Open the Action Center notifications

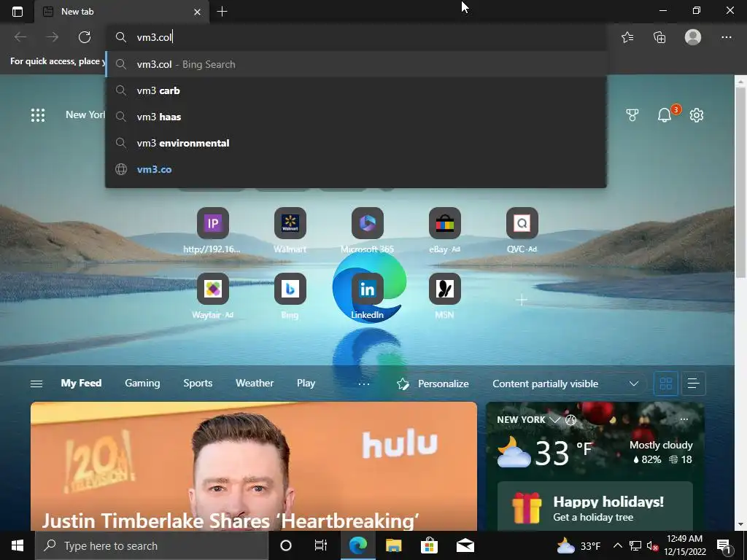point(724,545)
